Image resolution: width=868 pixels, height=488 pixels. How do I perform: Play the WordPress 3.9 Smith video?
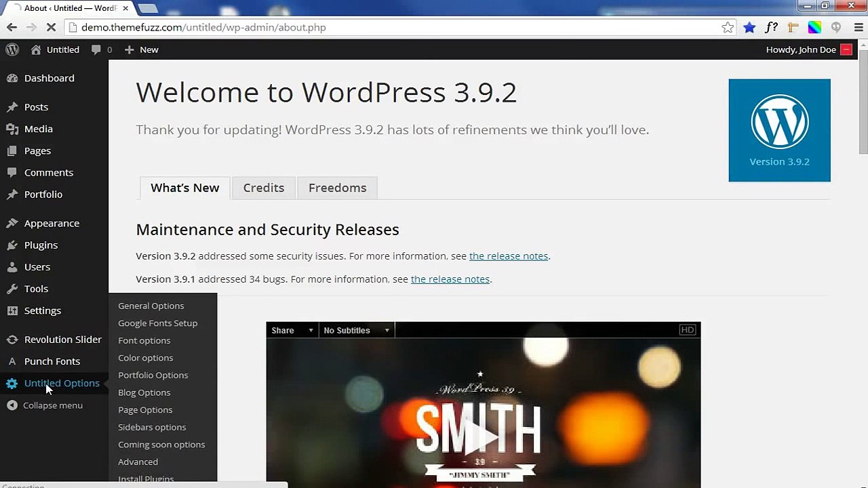coord(483,438)
